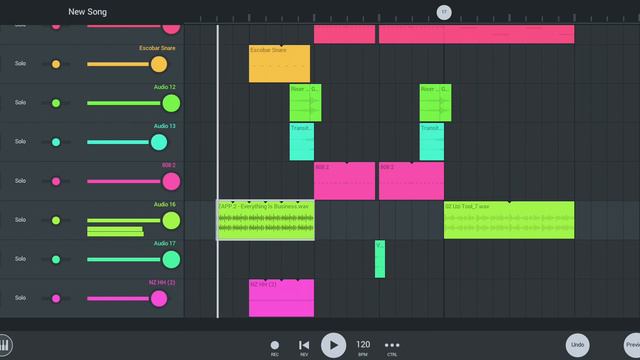Adjust the Audio 17 volume slider knob
This screenshot has width=640, height=360.
pyautogui.click(x=171, y=260)
